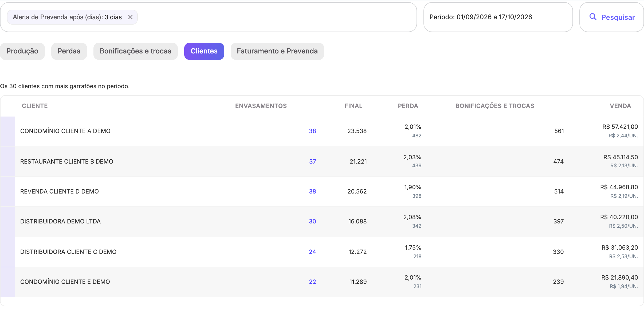This screenshot has width=644, height=317.
Task: Open envasamentos link 37 for Restaurante Cliente B
Action: 313,161
